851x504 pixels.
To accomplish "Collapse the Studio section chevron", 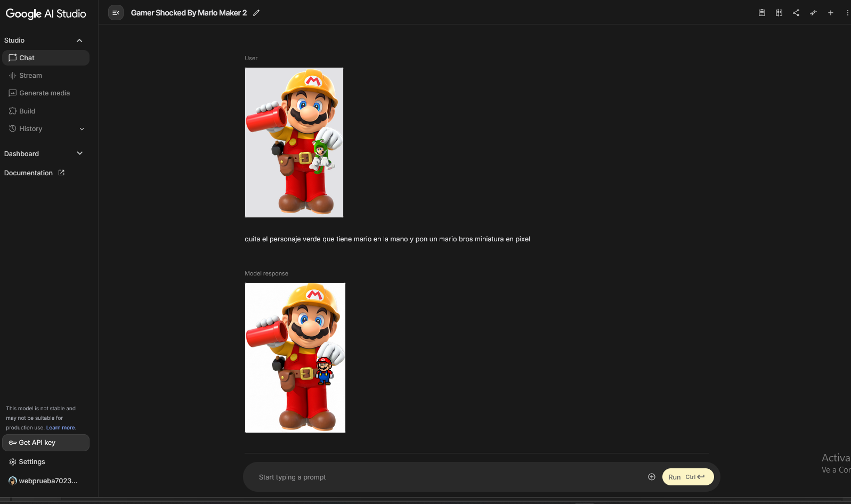I will click(79, 40).
